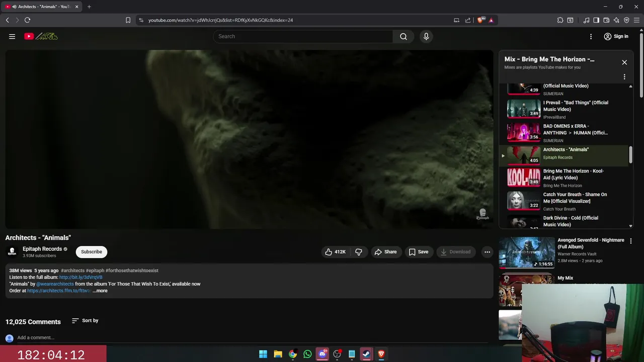Open Epitaph Records channel name
The width and height of the screenshot is (644, 362).
42,249
